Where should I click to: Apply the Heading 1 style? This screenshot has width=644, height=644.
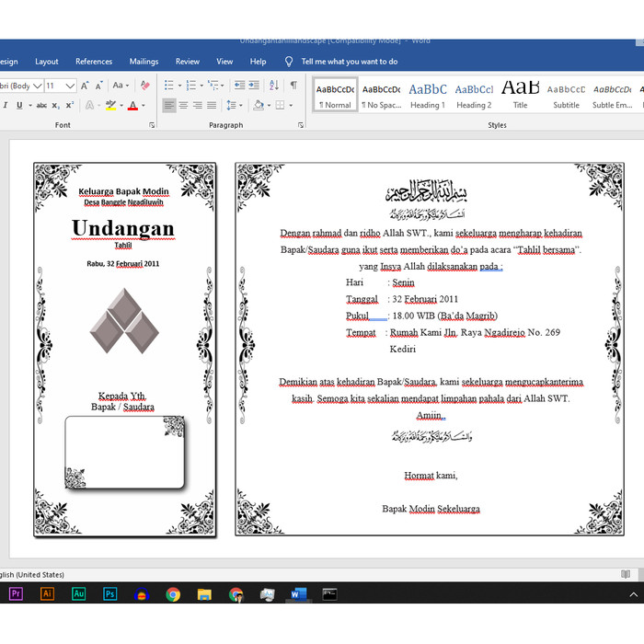click(x=428, y=94)
